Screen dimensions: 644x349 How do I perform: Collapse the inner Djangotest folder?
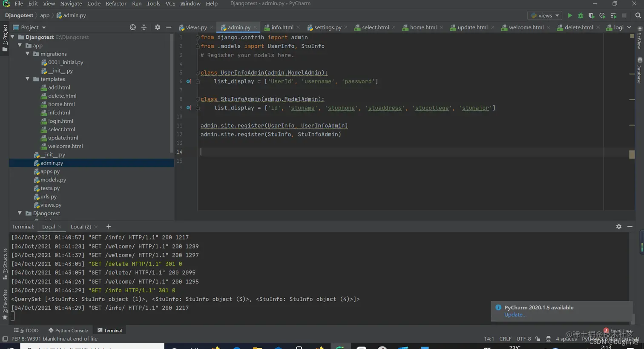(20, 213)
